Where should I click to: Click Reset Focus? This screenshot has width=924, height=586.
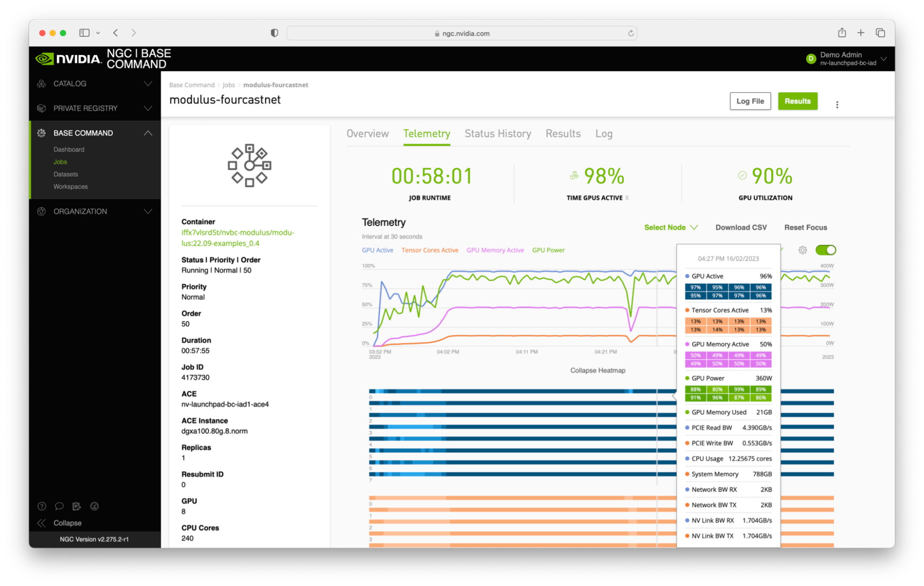[805, 227]
